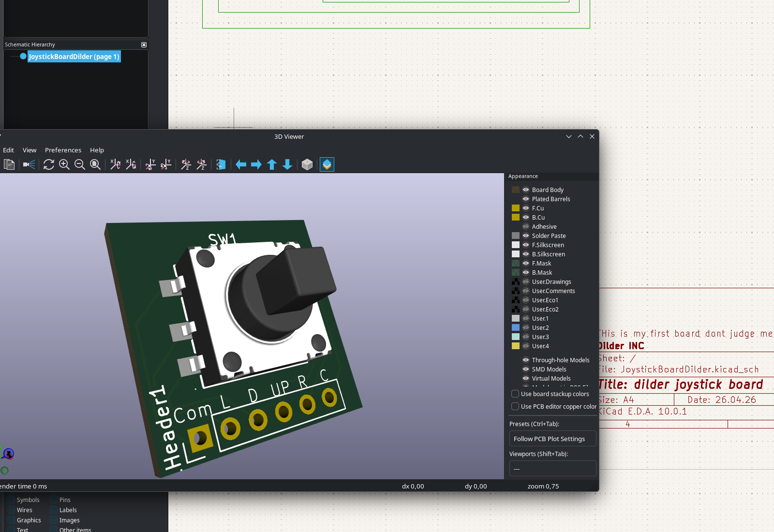Hide Through-hole Models
The height and width of the screenshot is (532, 774).
coord(526,360)
